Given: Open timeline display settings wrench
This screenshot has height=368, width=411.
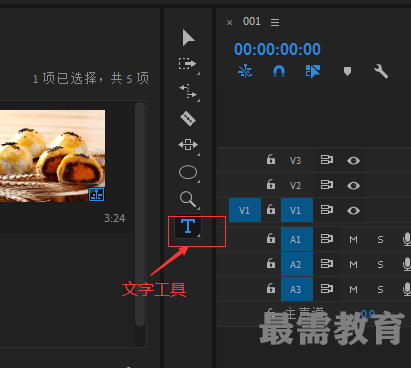Looking at the screenshot, I should [x=381, y=71].
